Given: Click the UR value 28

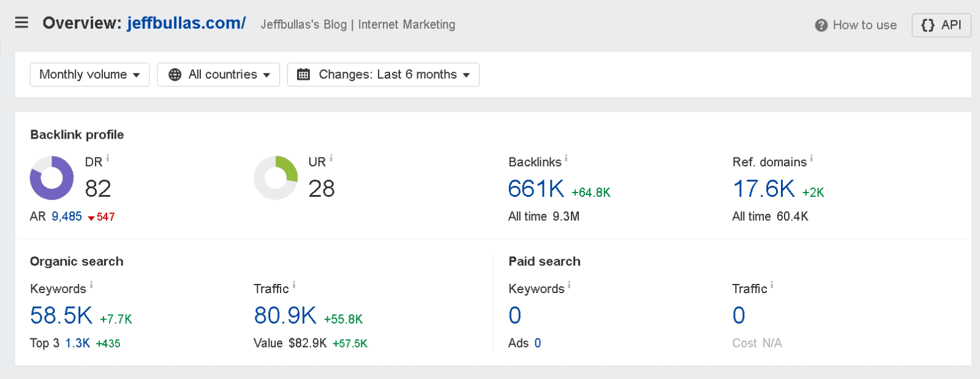Looking at the screenshot, I should point(322,189).
